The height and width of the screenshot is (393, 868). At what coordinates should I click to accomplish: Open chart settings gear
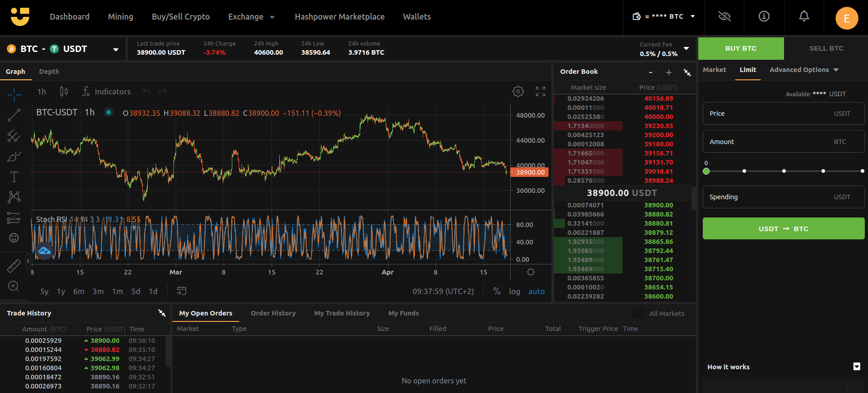(x=518, y=92)
